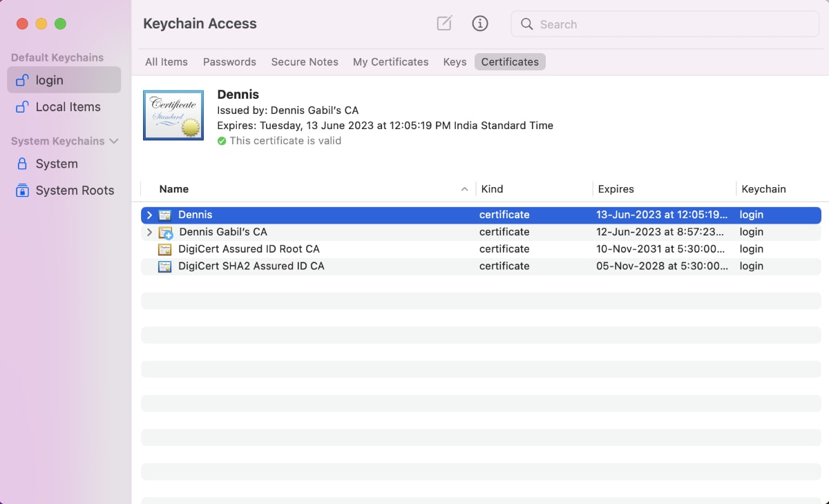Click the DigiCert Assured ID Root CA icon
This screenshot has width=829, height=504.
click(165, 249)
